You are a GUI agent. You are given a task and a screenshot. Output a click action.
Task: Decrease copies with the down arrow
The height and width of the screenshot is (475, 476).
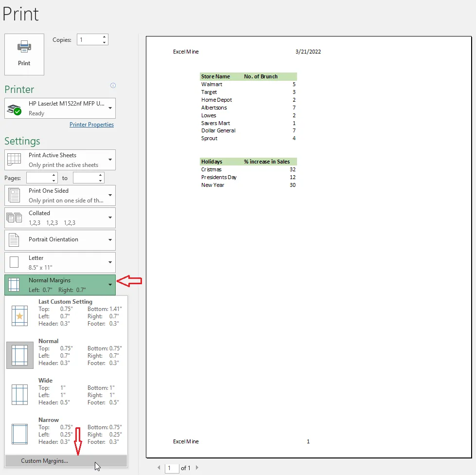[x=105, y=42]
